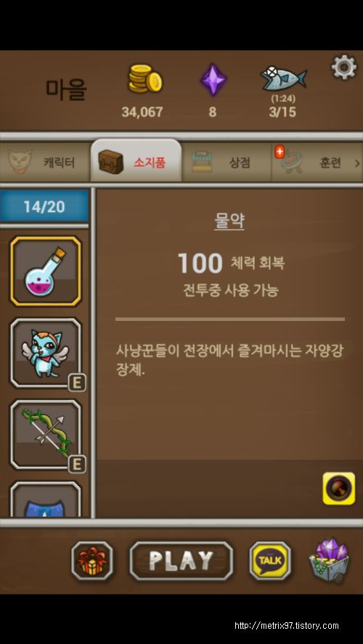Select the vine bow and arrow item

(x=46, y=434)
